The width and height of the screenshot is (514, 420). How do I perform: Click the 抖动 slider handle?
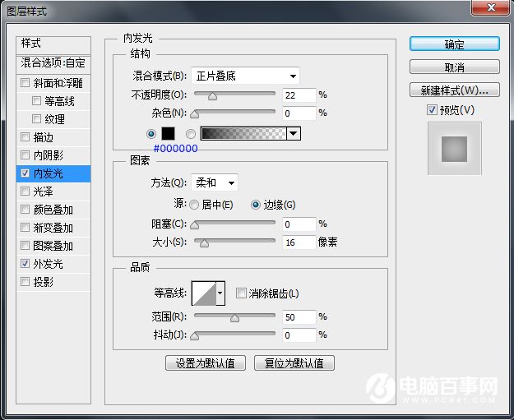tap(194, 336)
